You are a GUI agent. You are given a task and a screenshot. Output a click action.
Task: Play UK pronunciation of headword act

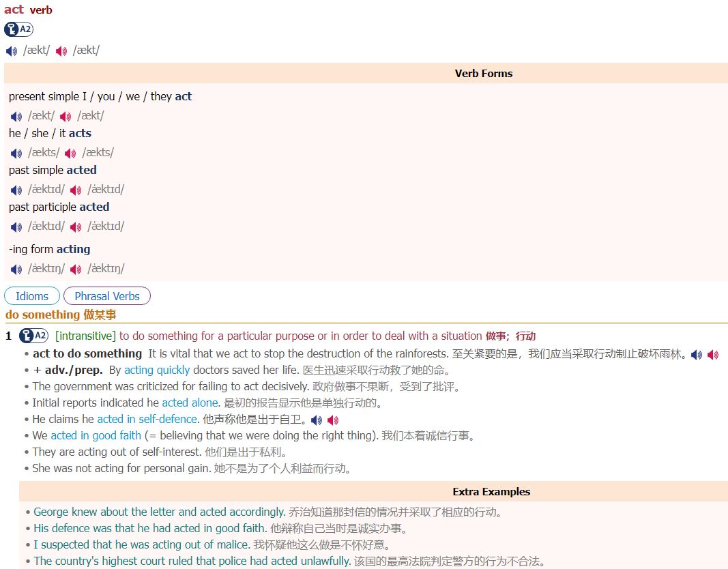(x=10, y=50)
